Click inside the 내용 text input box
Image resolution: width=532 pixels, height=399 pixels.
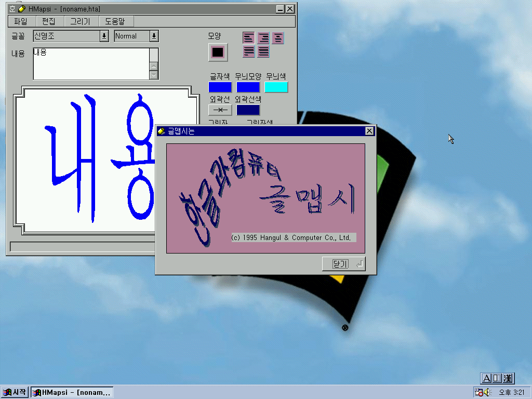tap(91, 64)
